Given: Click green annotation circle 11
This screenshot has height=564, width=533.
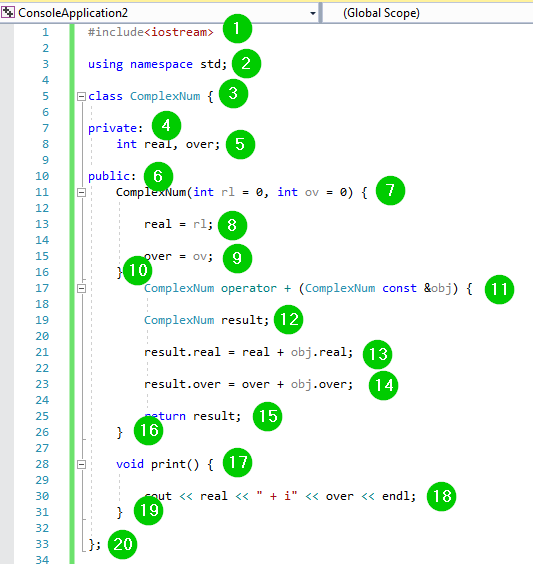Looking at the screenshot, I should (499, 289).
